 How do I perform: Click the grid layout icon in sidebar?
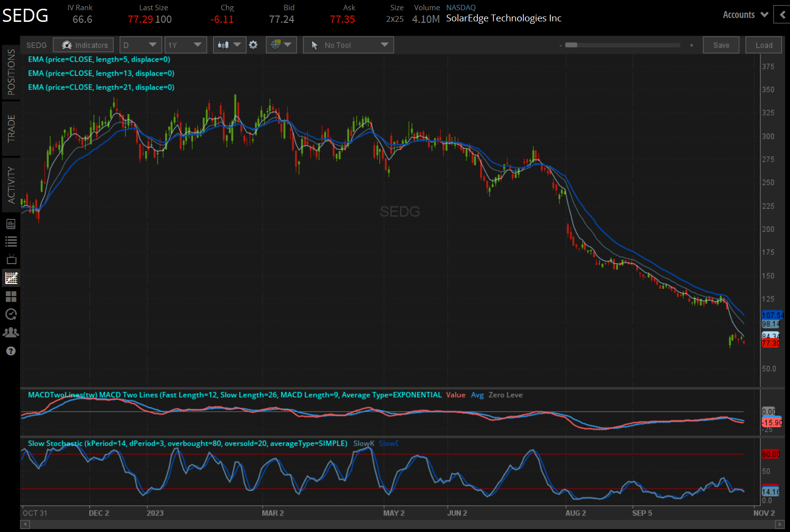(11, 297)
